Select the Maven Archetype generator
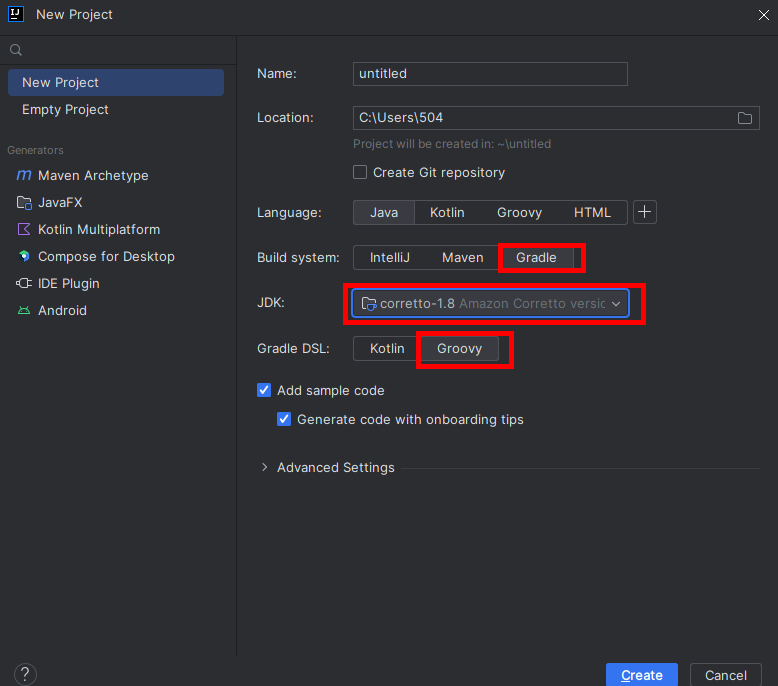 [116, 175]
